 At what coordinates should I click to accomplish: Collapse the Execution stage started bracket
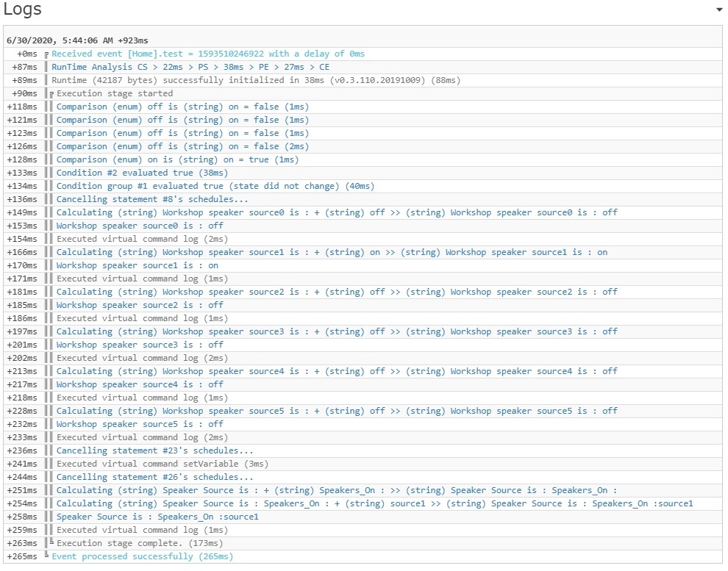click(51, 94)
